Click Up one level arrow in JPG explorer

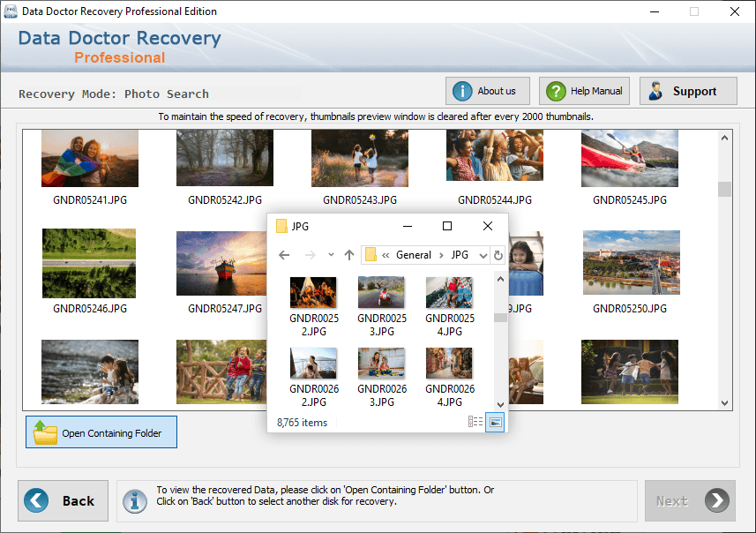[349, 255]
